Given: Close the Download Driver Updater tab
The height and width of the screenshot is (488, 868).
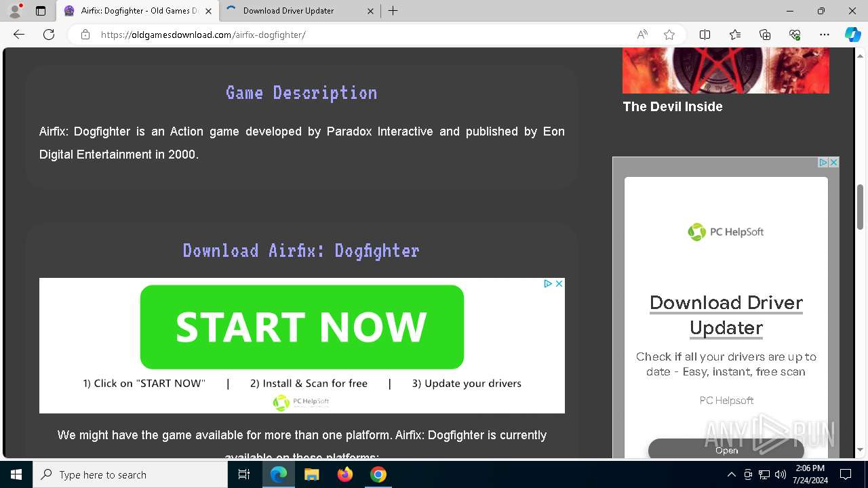Looking at the screenshot, I should tap(371, 11).
